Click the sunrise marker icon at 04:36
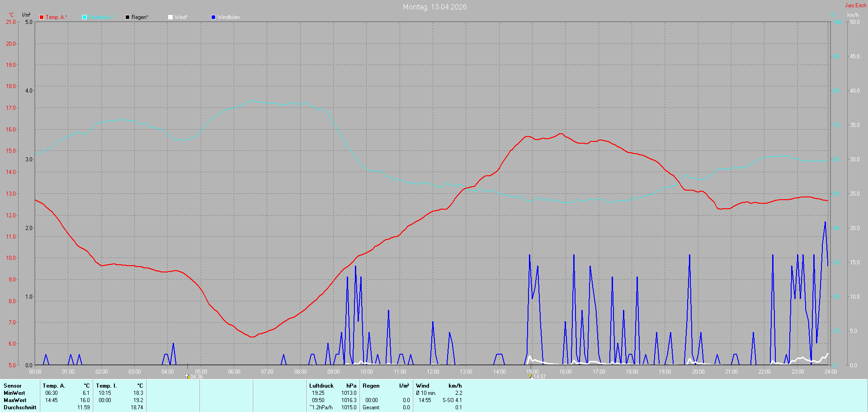Image resolution: width=868 pixels, height=412 pixels. click(x=188, y=376)
